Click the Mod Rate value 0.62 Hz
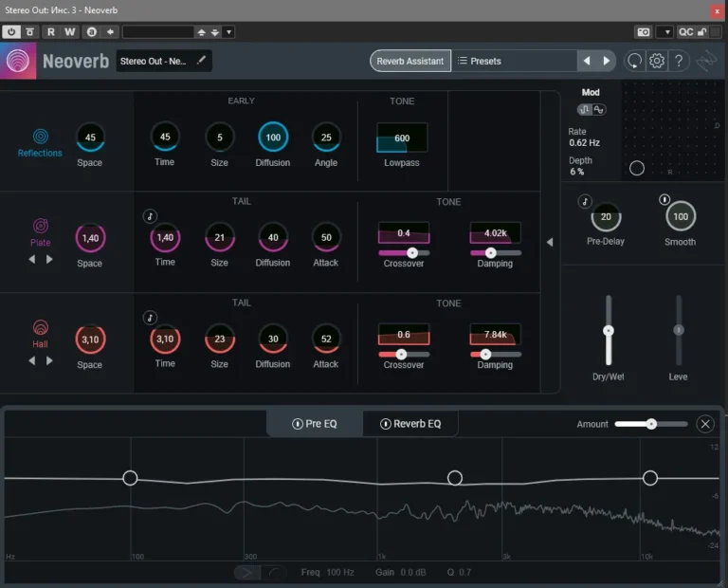This screenshot has height=588, width=728. coord(585,142)
